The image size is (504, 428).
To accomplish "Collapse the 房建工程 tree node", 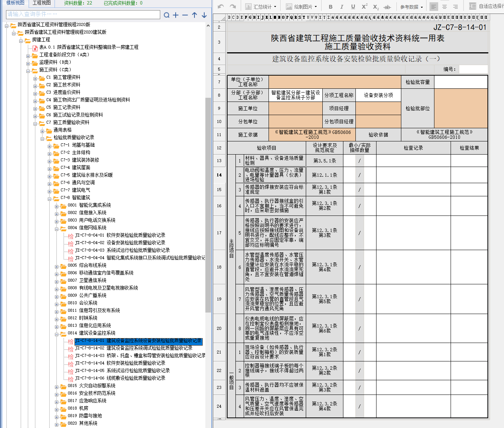I will coord(21,41).
